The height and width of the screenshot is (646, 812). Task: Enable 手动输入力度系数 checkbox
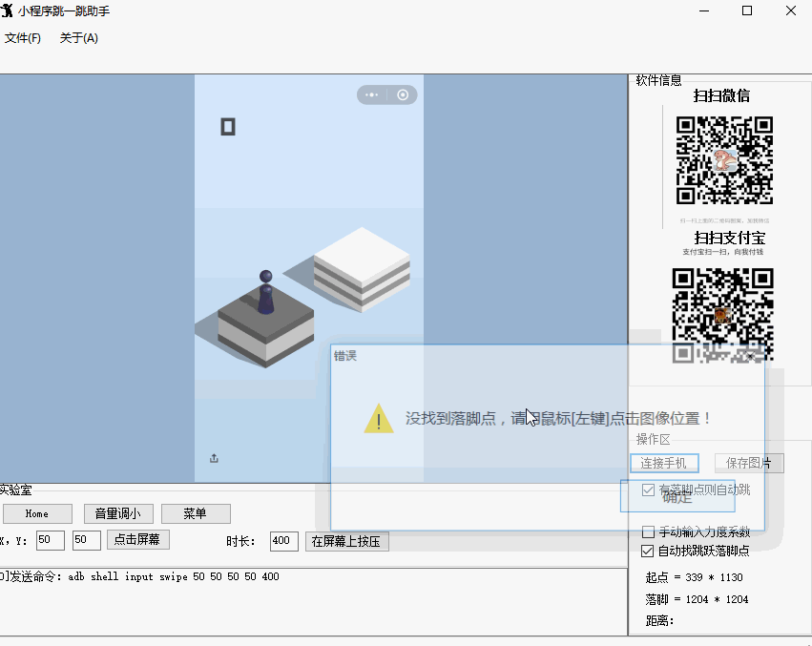pyautogui.click(x=648, y=531)
